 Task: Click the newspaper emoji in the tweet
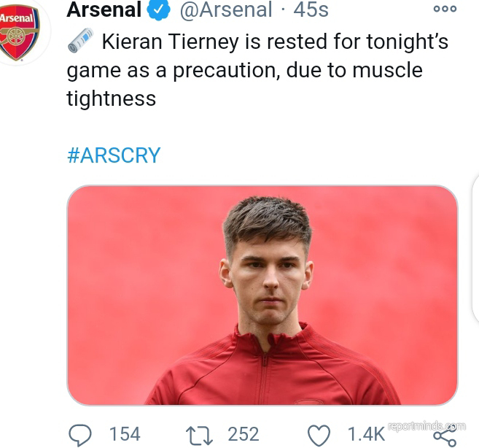(81, 41)
